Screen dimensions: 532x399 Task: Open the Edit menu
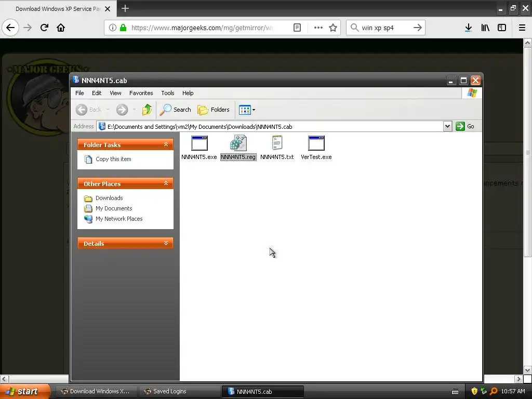97,93
